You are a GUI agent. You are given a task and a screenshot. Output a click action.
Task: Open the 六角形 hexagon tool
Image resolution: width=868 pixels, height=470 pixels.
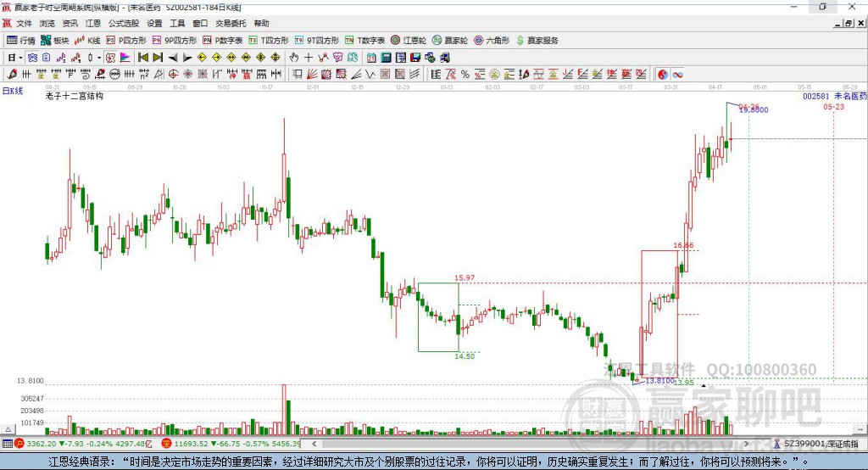pos(491,41)
